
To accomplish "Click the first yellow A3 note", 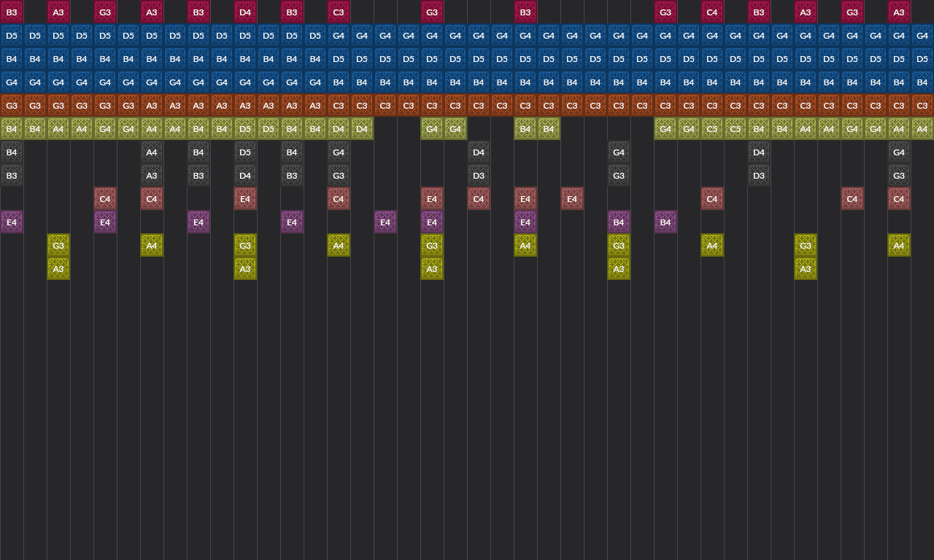I will tap(58, 269).
